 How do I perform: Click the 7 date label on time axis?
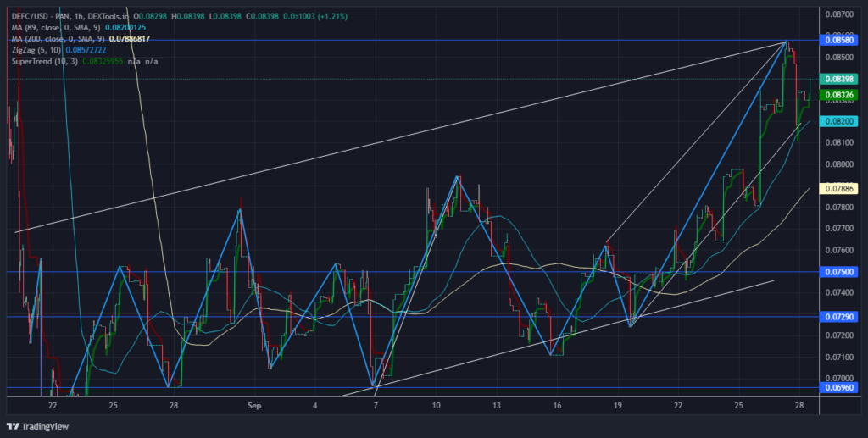376,406
